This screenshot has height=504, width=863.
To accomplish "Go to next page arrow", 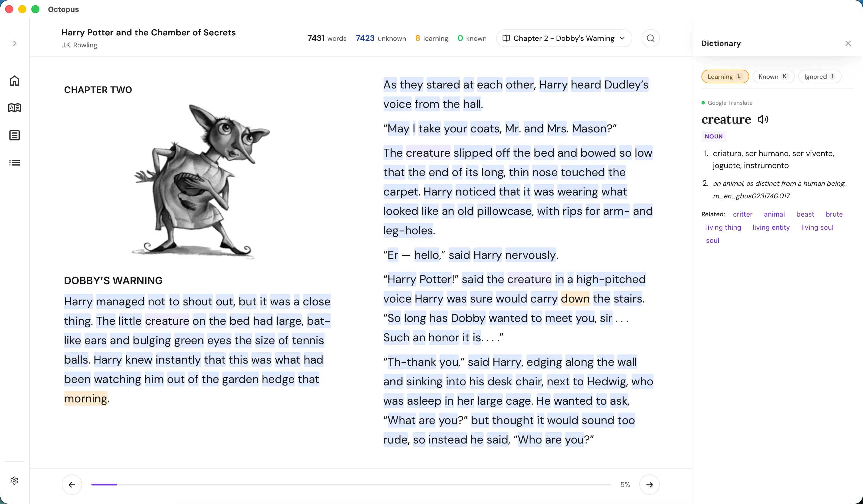I will [x=649, y=485].
